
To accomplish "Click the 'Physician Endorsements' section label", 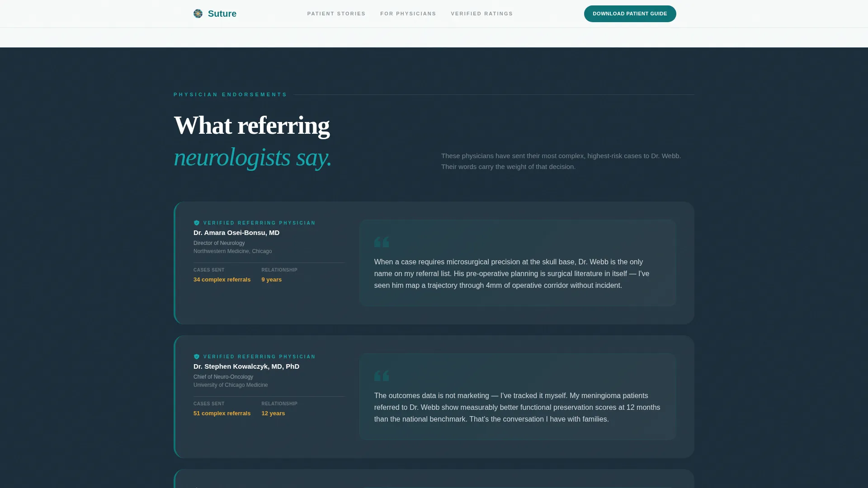I will 231,94.
